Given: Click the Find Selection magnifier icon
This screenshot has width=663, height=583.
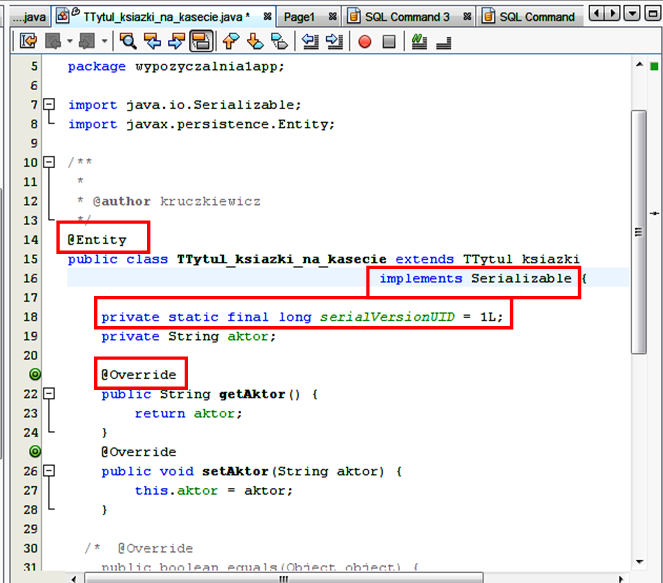Looking at the screenshot, I should pyautogui.click(x=128, y=41).
